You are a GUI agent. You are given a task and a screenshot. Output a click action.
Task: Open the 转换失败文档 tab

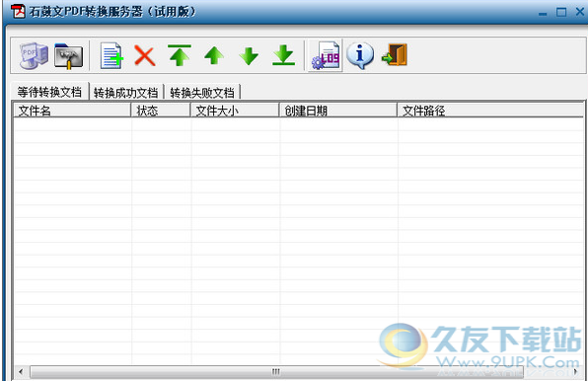[x=202, y=92]
